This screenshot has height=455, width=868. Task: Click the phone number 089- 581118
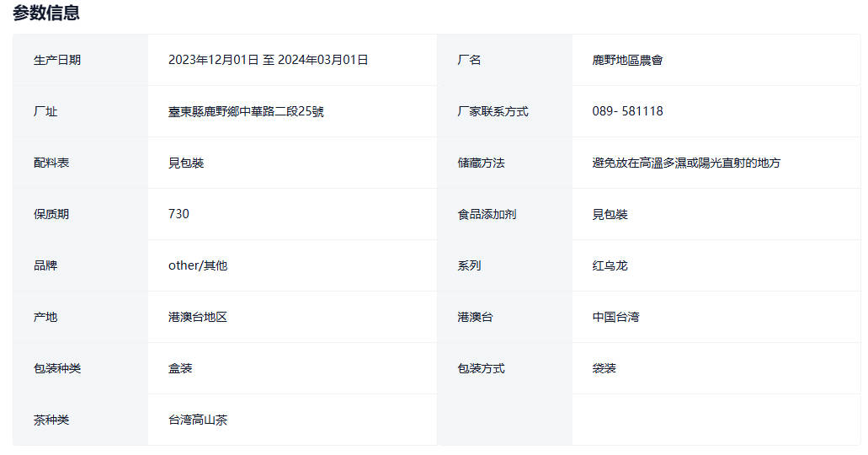[x=627, y=111]
